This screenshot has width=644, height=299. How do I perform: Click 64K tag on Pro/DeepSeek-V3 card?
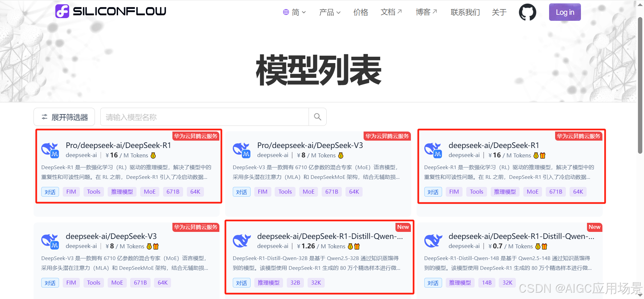click(x=354, y=192)
